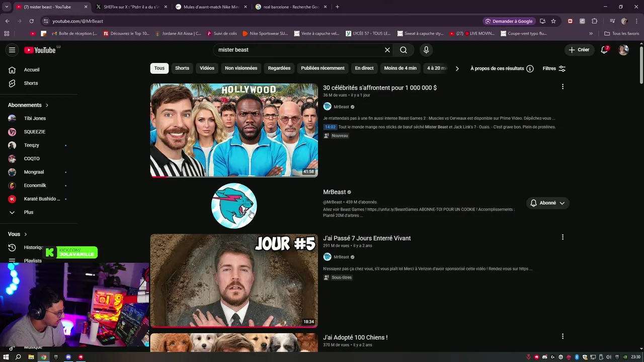Expand the Vous section

tap(18, 234)
